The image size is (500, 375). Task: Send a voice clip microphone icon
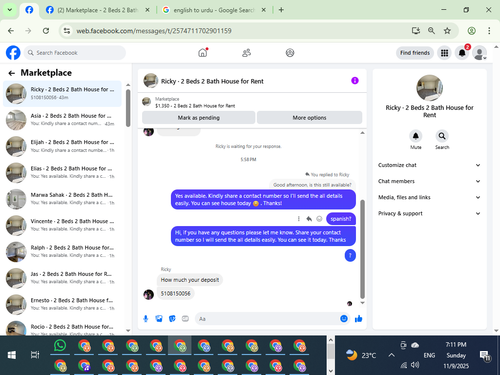coord(146,319)
